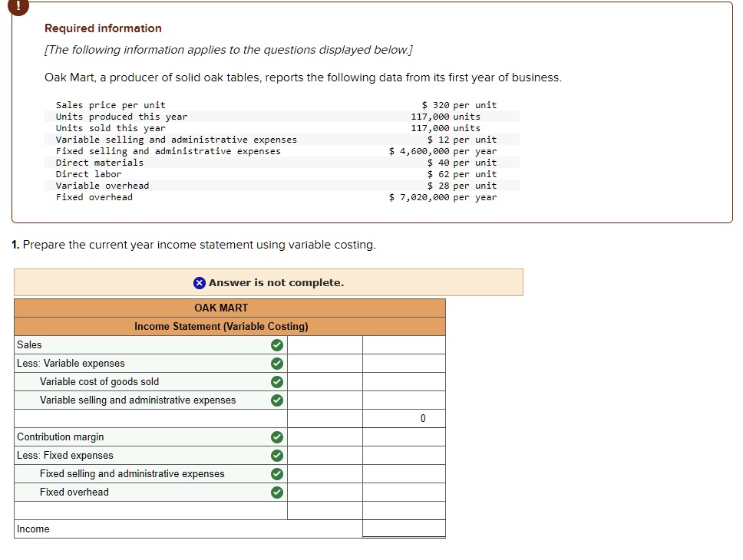Click the green checkmark on the Sales row
The image size is (743, 560).
277,345
